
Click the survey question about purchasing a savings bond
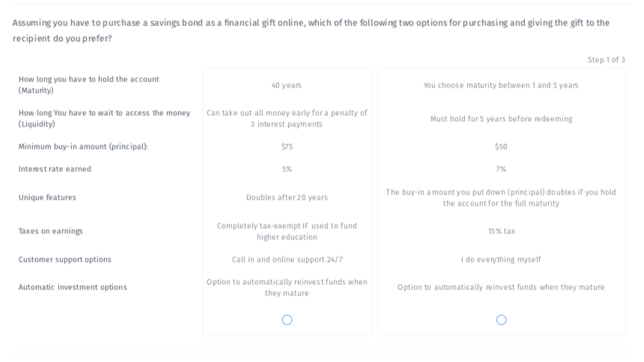coord(311,30)
